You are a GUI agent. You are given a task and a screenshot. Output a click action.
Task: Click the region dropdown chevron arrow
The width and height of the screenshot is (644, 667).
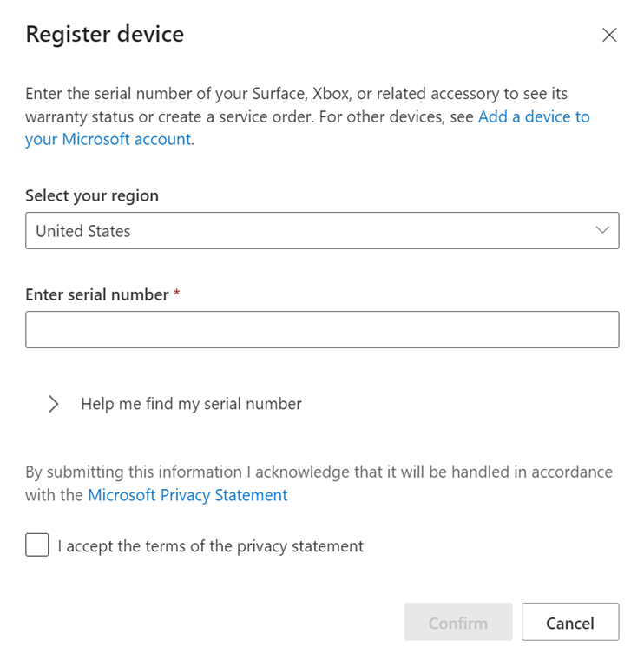point(602,231)
